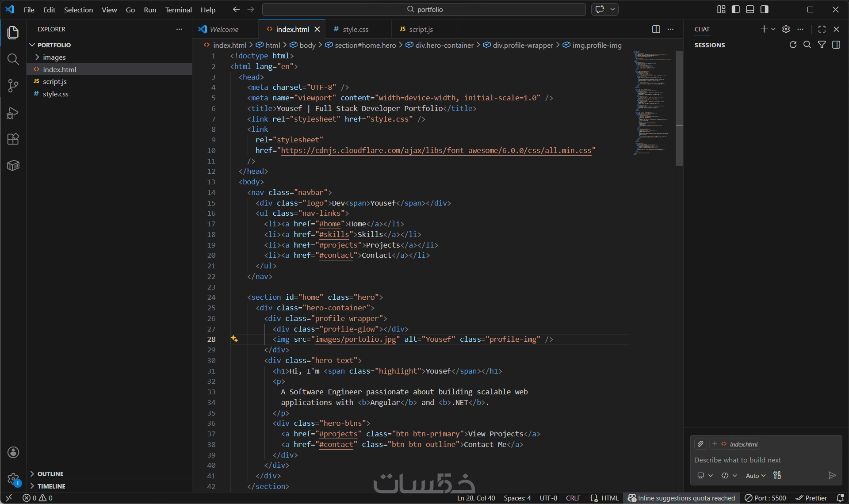The height and width of the screenshot is (504, 849).
Task: Click the split editor right icon
Action: pyautogui.click(x=656, y=29)
